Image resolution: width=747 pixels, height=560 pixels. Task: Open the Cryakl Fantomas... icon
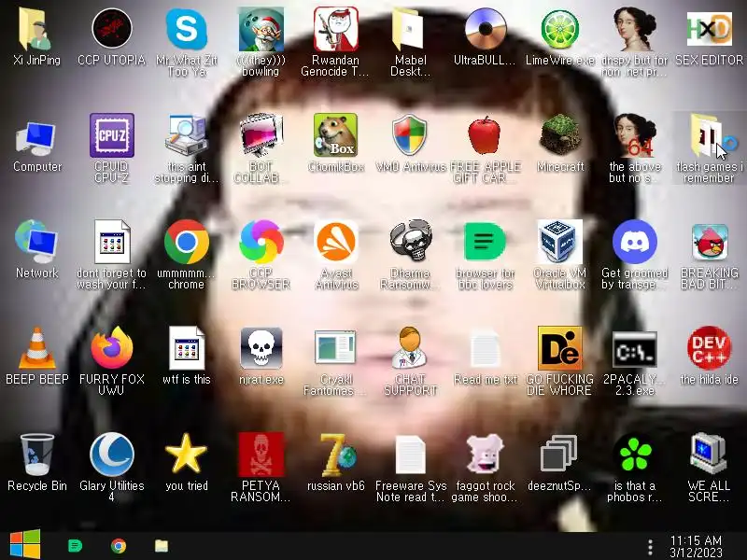[336, 348]
